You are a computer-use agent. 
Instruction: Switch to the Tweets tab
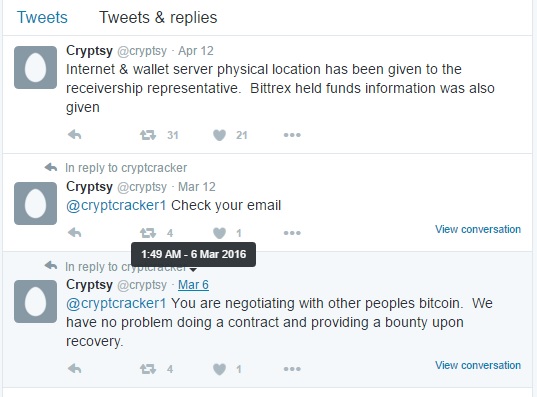42,17
